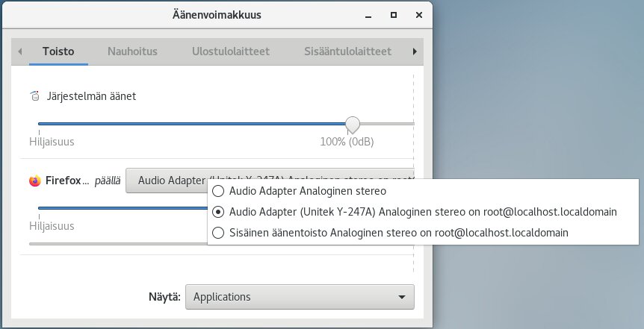Select Sisäinen äänentoisto Analoginen stereo option
This screenshot has width=644, height=329.
(x=390, y=233)
